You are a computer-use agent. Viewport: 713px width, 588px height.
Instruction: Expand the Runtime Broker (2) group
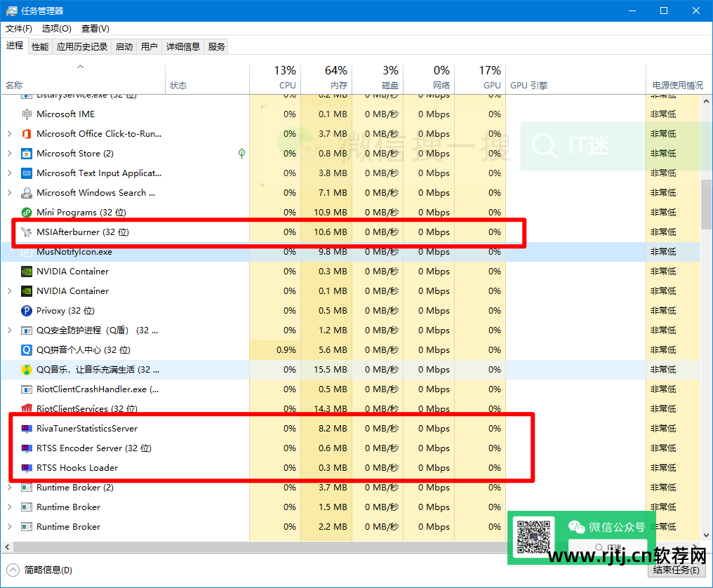[x=10, y=488]
